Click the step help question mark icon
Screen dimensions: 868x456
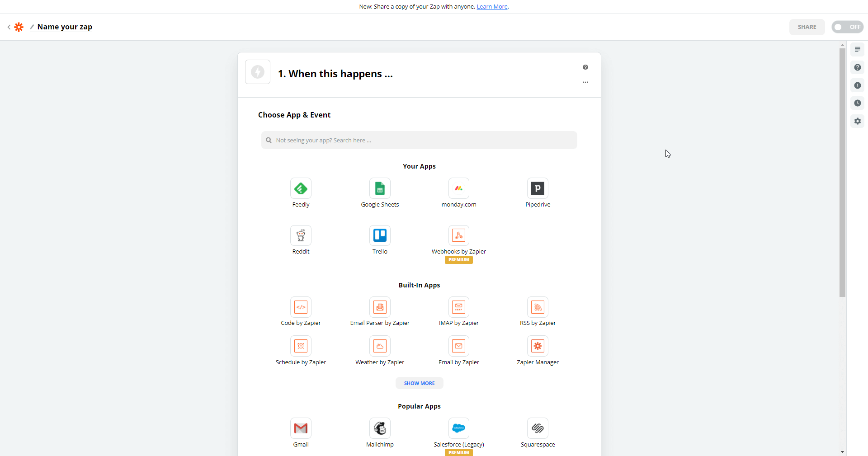pyautogui.click(x=585, y=67)
